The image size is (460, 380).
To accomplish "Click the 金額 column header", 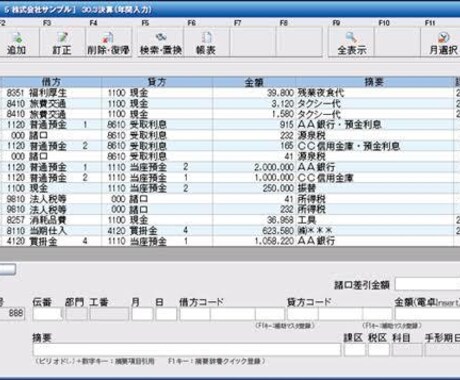I will (254, 82).
